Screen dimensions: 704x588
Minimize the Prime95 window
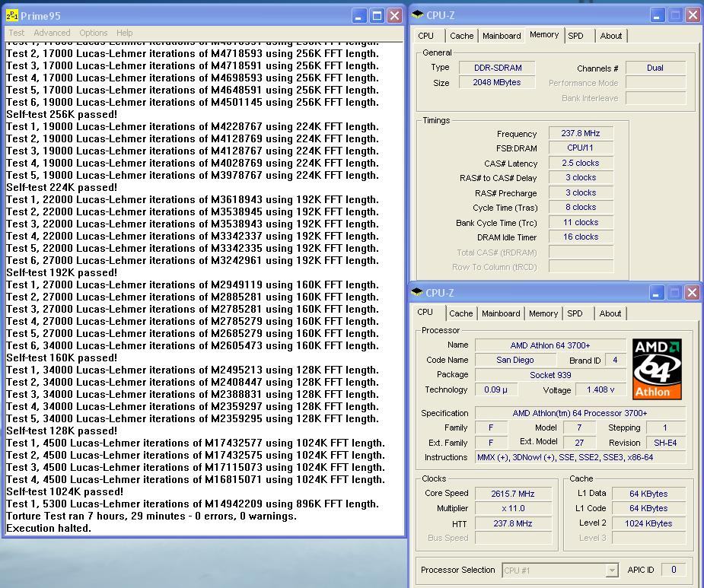358,16
